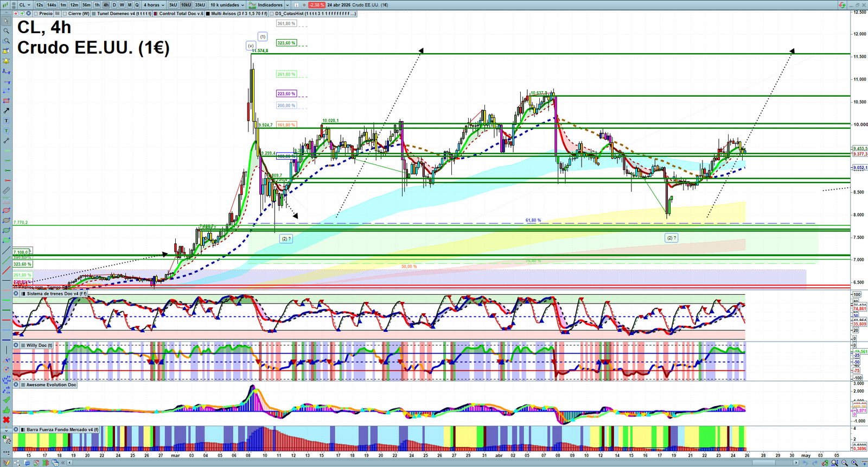Expand the '10 k unidades' dropdown
Screen dimensions: 868x467
coord(227,5)
